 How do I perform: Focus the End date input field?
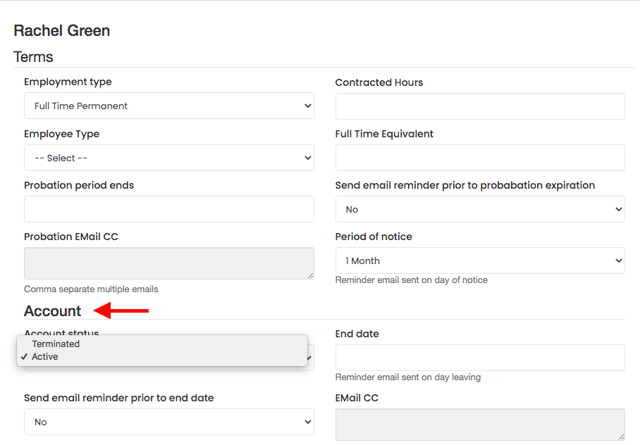479,357
